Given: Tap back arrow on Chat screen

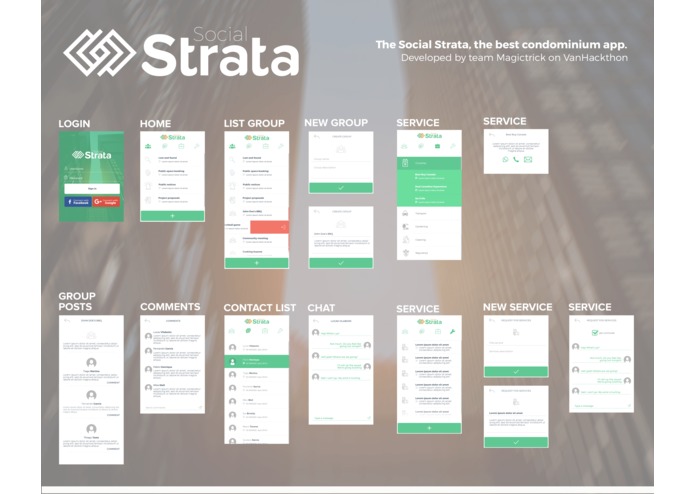Looking at the screenshot, I should click(x=316, y=321).
